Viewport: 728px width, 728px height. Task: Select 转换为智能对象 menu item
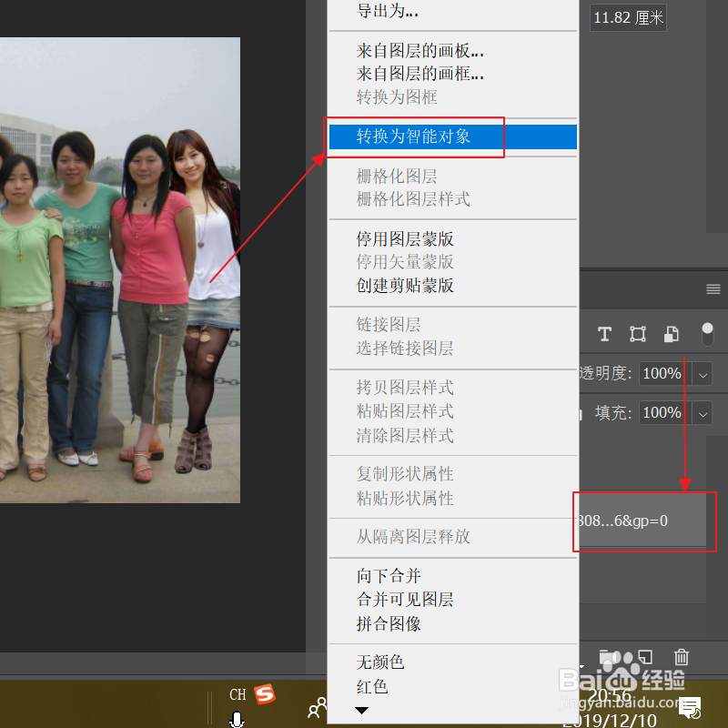452,136
